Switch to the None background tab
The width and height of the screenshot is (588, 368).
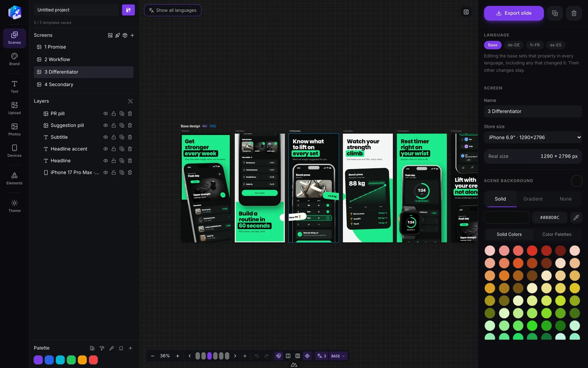click(565, 199)
